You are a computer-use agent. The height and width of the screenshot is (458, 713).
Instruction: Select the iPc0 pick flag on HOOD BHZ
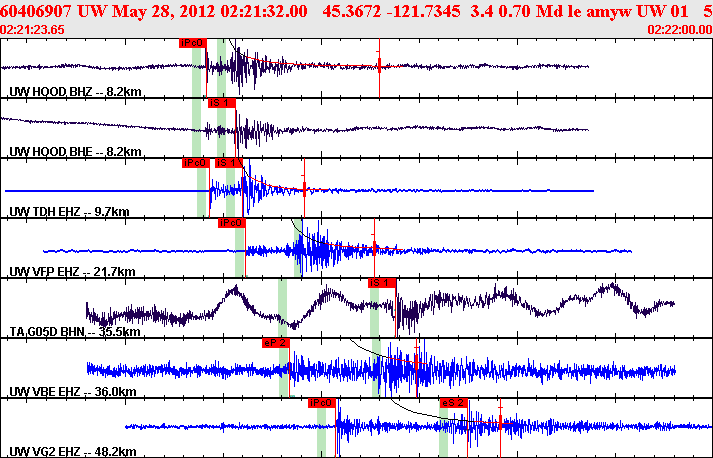(193, 43)
